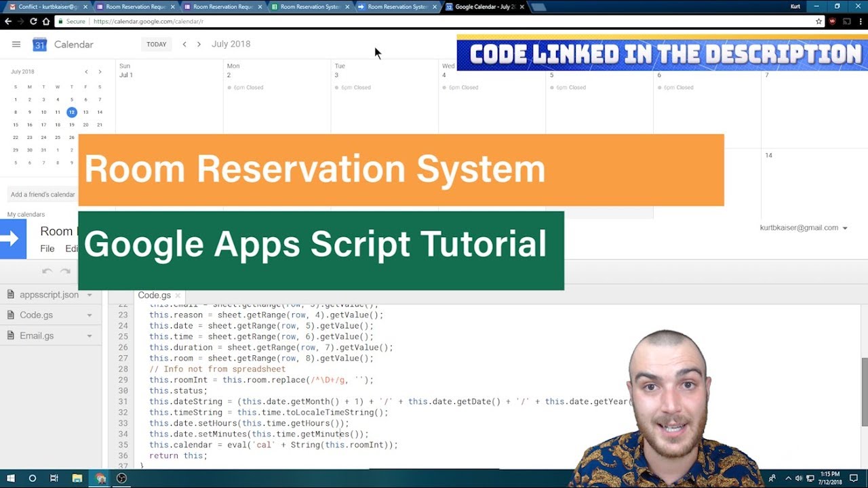This screenshot has width=868, height=488.
Task: Select the July 14 day cell
Action: 814,184
